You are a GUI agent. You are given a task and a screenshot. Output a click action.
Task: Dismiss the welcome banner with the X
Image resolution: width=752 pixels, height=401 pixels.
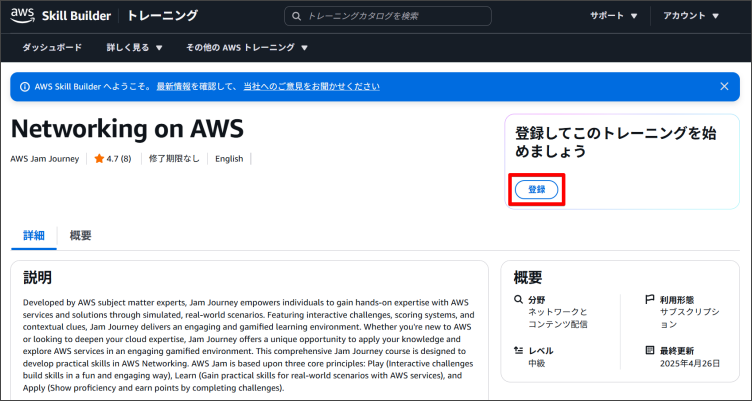click(724, 86)
